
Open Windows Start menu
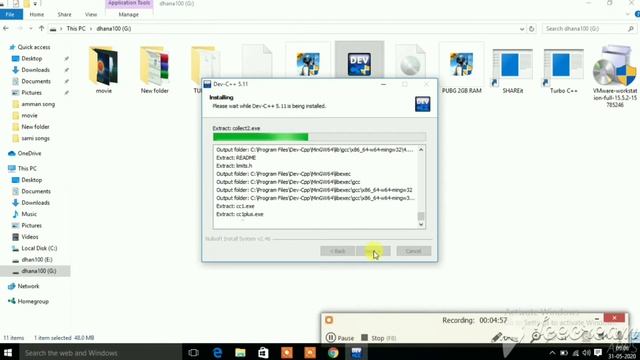tap(8, 352)
